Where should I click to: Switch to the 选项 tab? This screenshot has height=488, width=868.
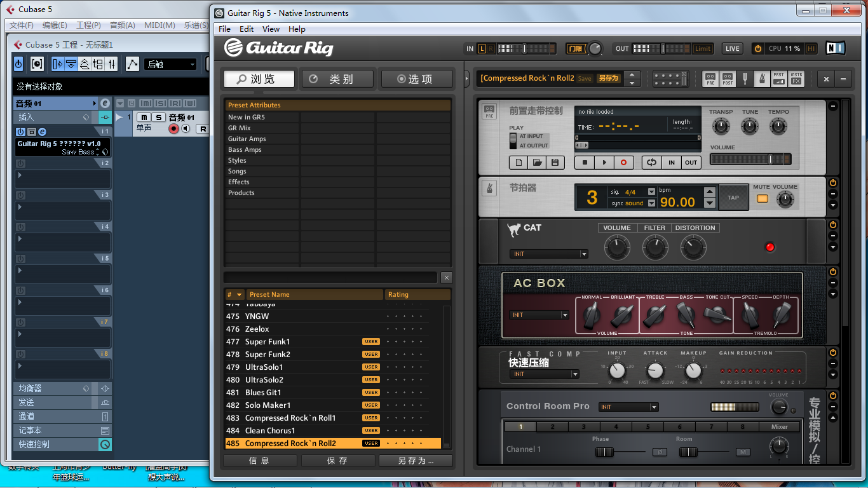click(416, 79)
